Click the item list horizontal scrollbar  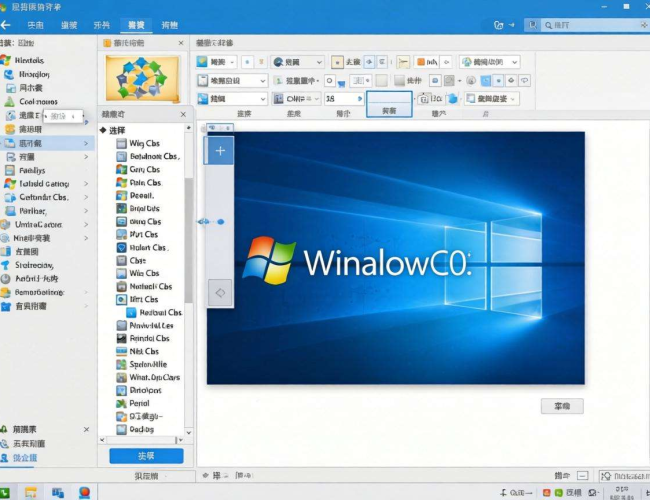(x=141, y=440)
